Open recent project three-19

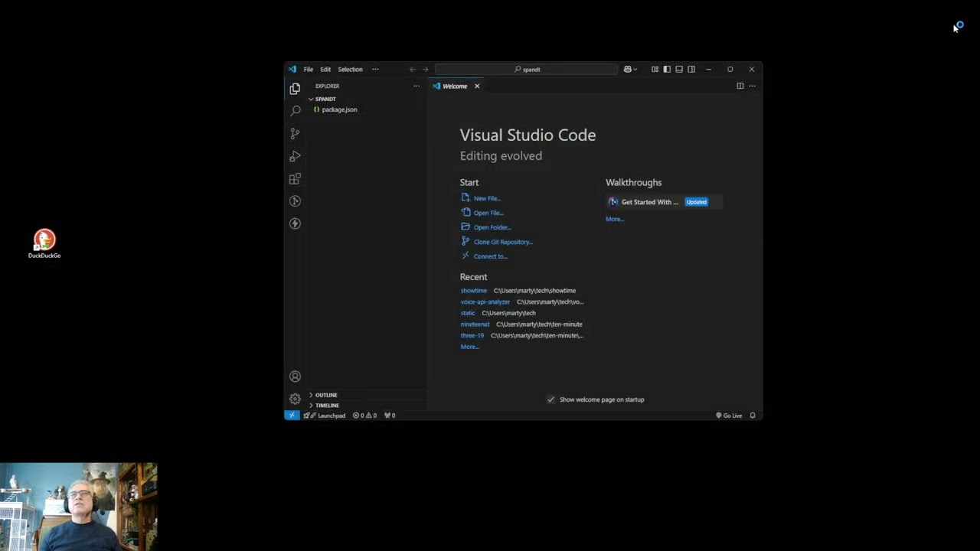click(472, 335)
